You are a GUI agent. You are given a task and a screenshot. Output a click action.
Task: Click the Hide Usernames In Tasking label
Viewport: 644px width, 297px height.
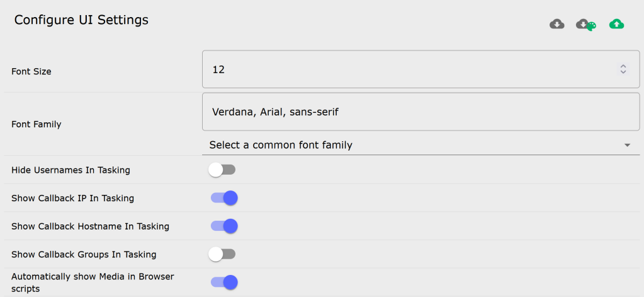click(x=71, y=170)
